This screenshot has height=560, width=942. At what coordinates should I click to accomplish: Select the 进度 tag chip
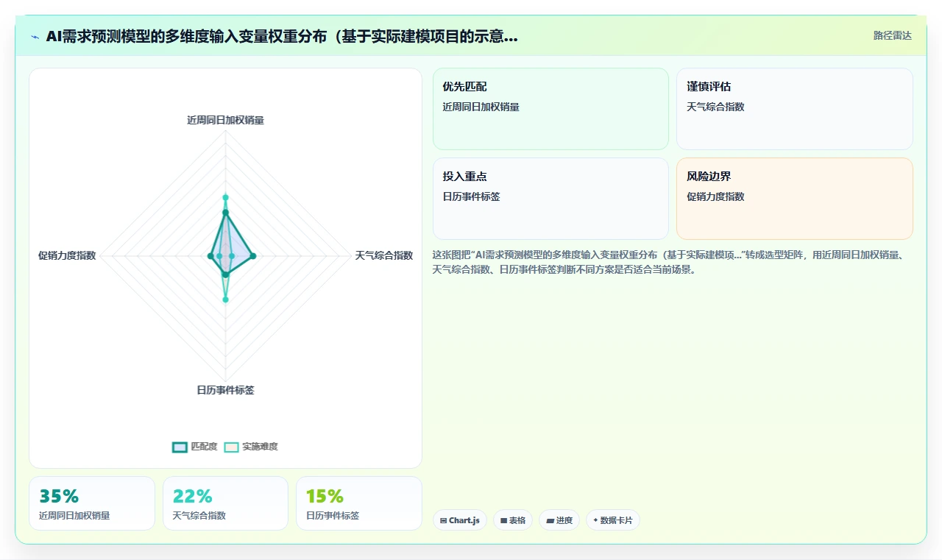[x=559, y=520]
